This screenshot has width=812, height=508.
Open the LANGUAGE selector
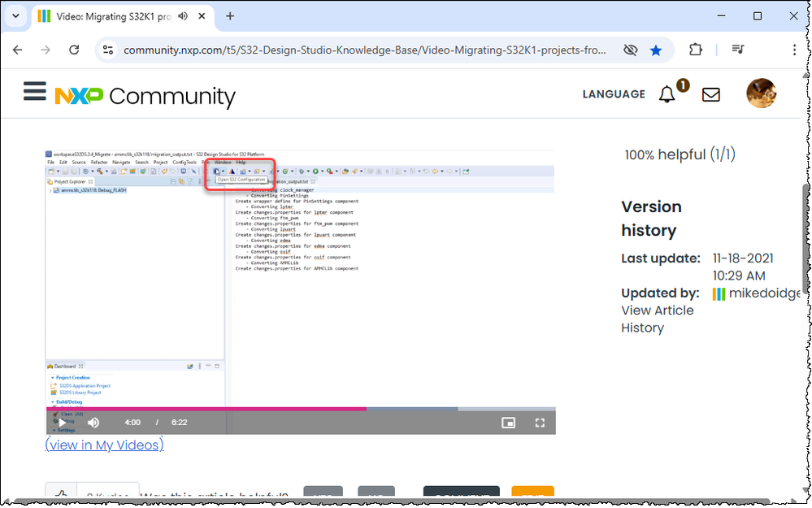(x=614, y=94)
